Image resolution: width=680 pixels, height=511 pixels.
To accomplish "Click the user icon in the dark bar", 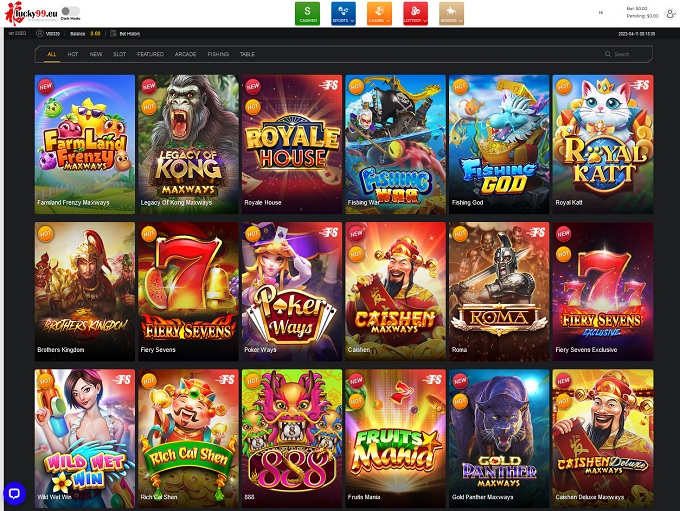I will point(40,33).
